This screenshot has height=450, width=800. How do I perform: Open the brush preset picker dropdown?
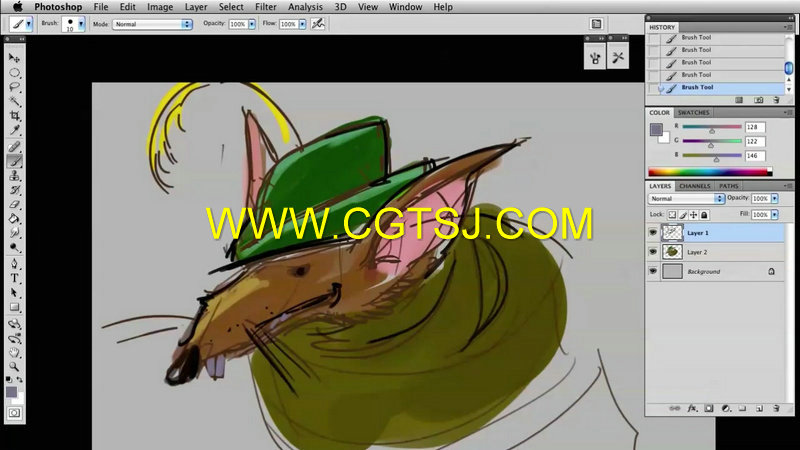81,23
